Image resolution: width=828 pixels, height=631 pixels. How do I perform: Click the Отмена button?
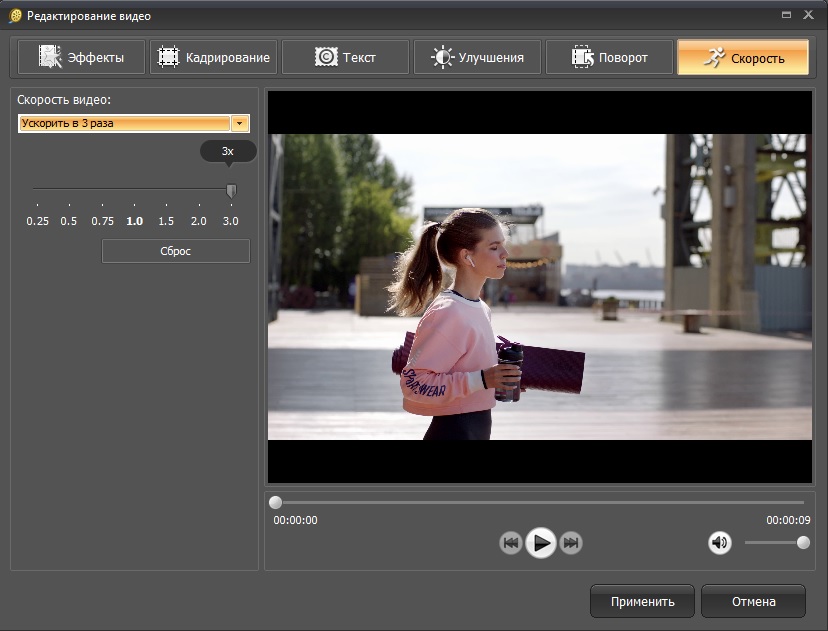pos(752,601)
